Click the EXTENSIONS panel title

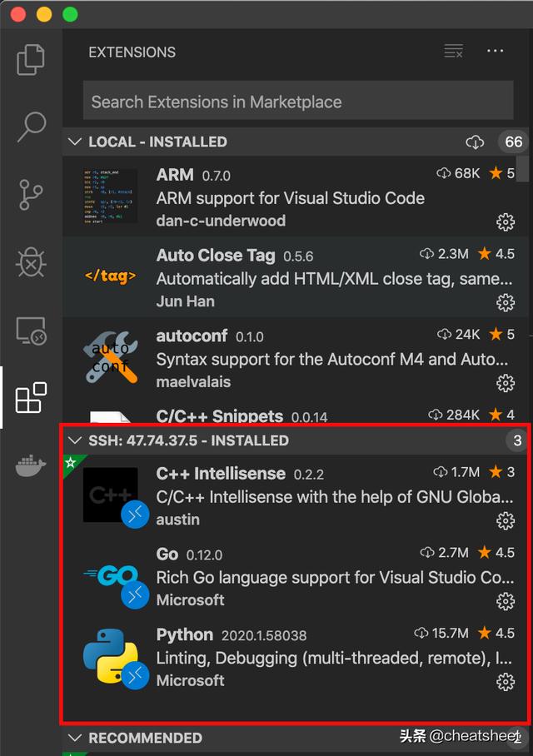132,52
